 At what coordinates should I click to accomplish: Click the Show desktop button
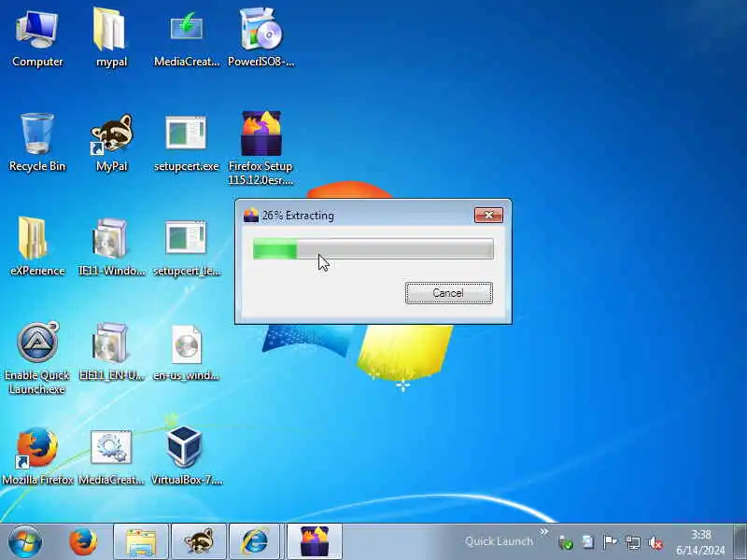tap(740, 542)
